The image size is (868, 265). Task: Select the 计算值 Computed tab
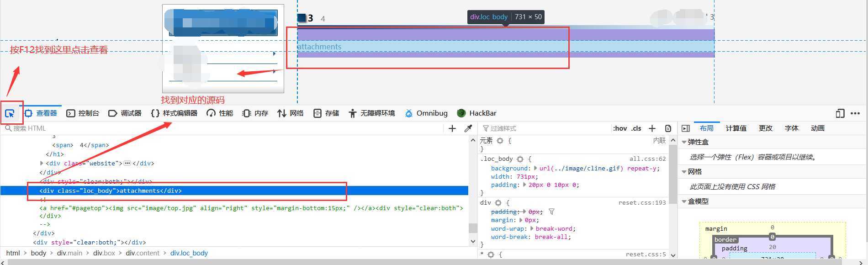tap(736, 128)
